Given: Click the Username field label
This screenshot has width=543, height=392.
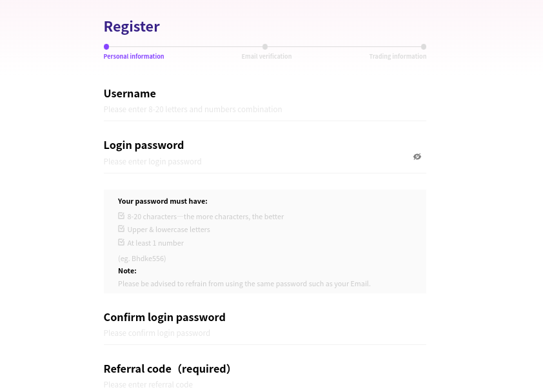Looking at the screenshot, I should click(130, 93).
